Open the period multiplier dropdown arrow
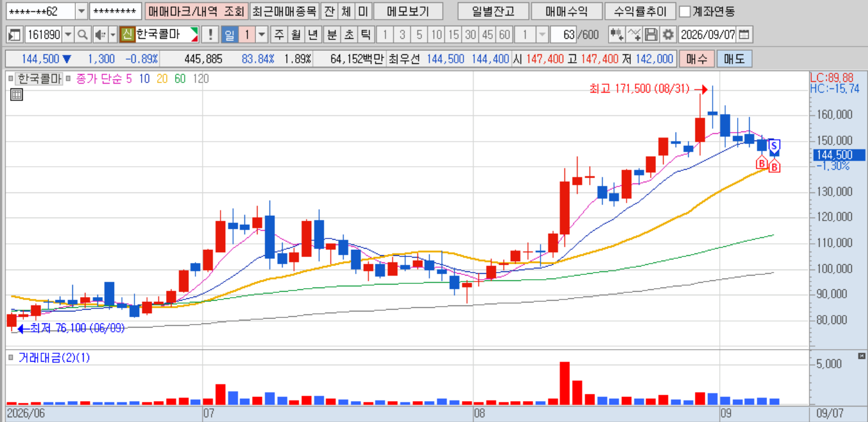 click(x=262, y=35)
